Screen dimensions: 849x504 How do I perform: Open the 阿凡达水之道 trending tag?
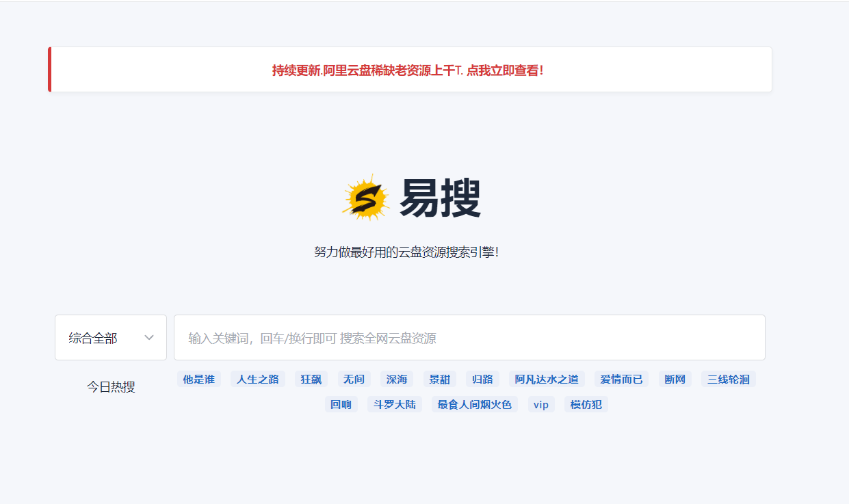click(547, 379)
